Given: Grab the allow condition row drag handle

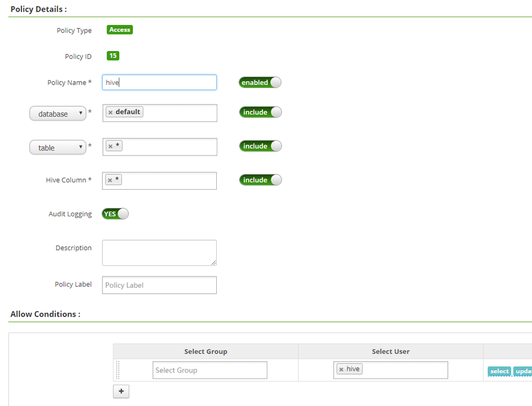Looking at the screenshot, I should pos(118,370).
